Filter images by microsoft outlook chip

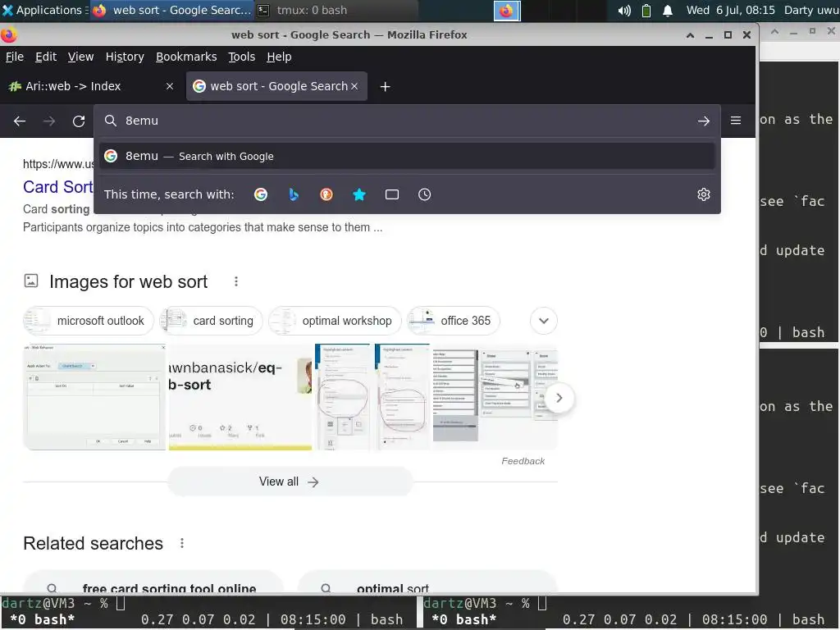click(89, 321)
